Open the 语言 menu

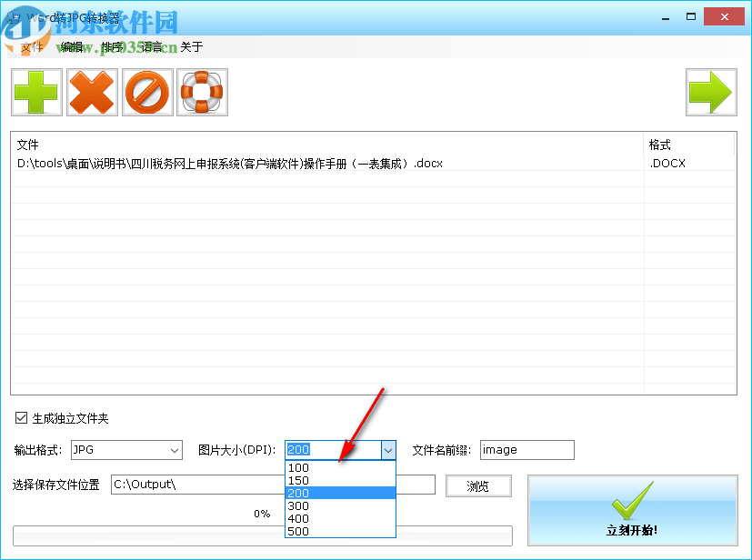click(x=151, y=46)
